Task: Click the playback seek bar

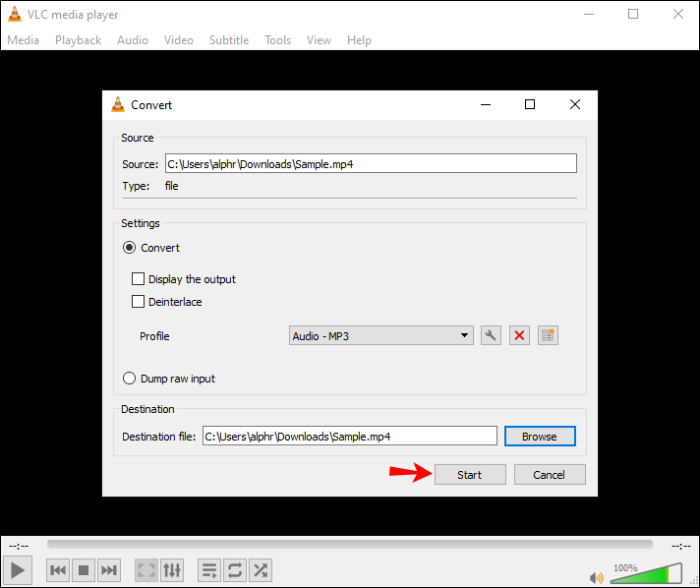Action: point(350,545)
